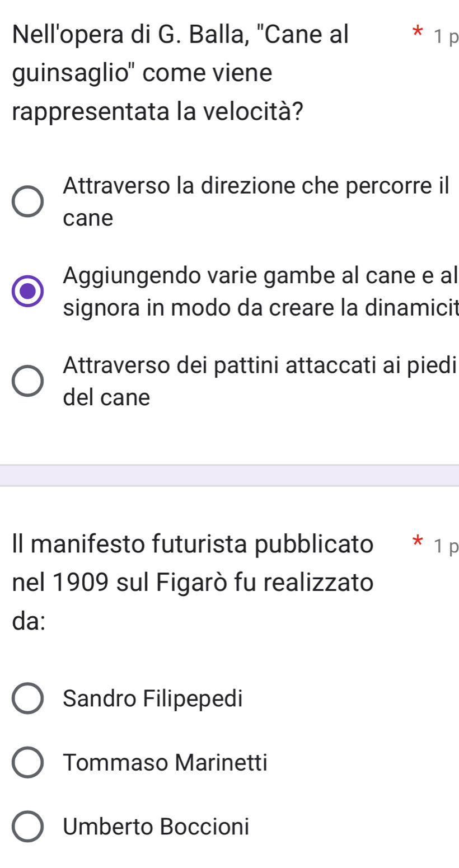Click the selected 'Aggiungendo varie gambe' radio button
The height and width of the screenshot is (868, 459).
28,292
